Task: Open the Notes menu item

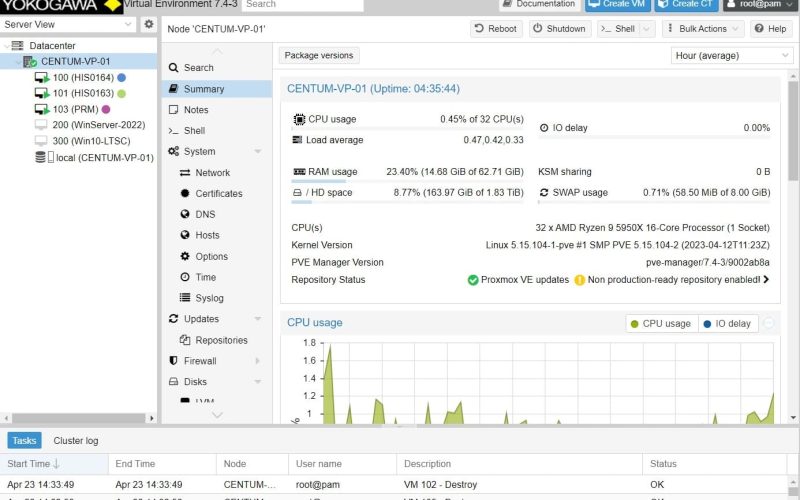Action: point(217,110)
